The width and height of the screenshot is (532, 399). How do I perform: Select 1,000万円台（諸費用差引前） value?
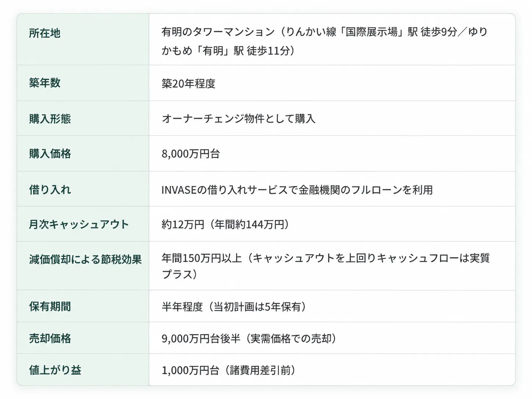click(x=229, y=370)
